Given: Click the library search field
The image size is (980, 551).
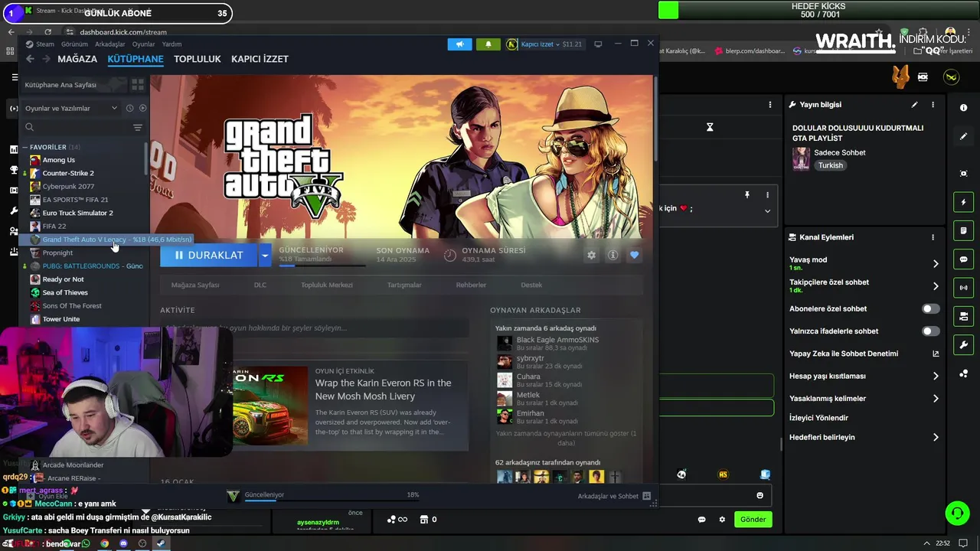Looking at the screenshot, I should coord(77,128).
